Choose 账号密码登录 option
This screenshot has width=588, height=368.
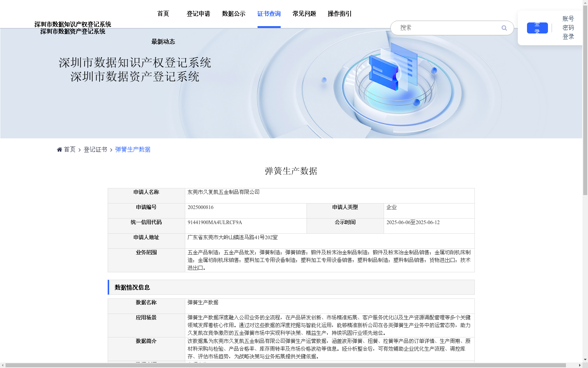click(x=568, y=28)
